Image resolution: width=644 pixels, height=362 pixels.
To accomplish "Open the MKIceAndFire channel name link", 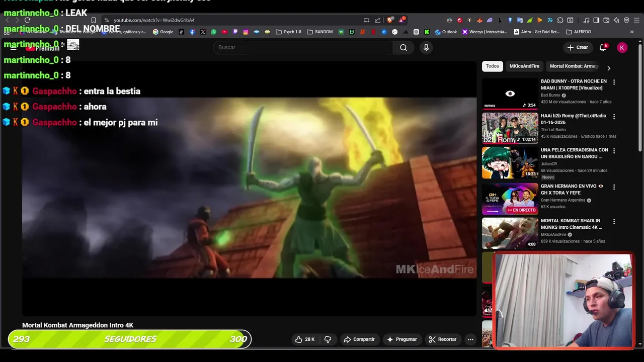I will click(x=553, y=235).
